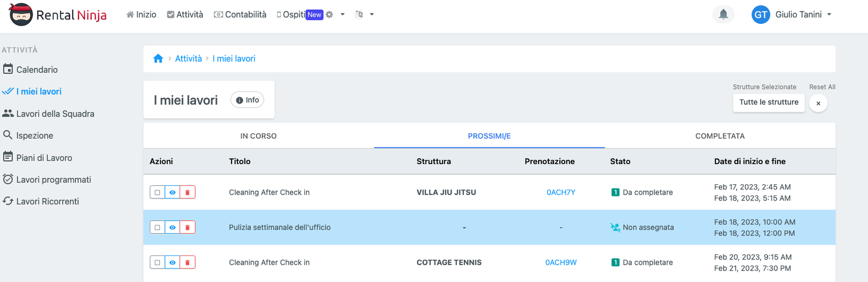868x282 pixels.
Task: Delete the Pulizia settimanale dell'ufficio job
Action: click(188, 228)
